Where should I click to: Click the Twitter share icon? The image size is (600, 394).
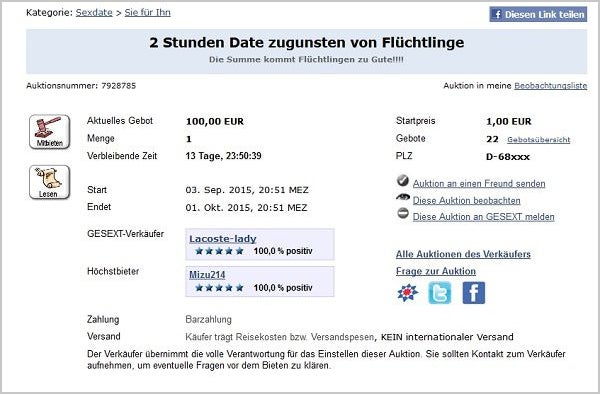440,293
